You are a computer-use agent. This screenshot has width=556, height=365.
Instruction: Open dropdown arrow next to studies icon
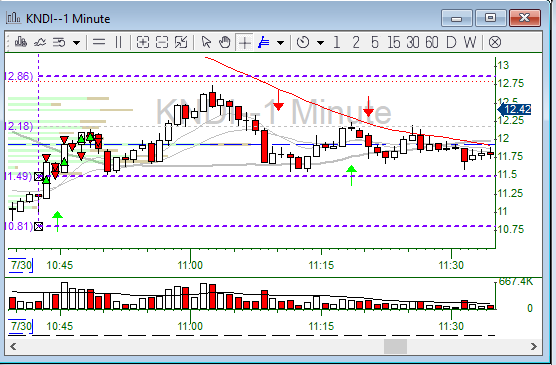tap(77, 43)
